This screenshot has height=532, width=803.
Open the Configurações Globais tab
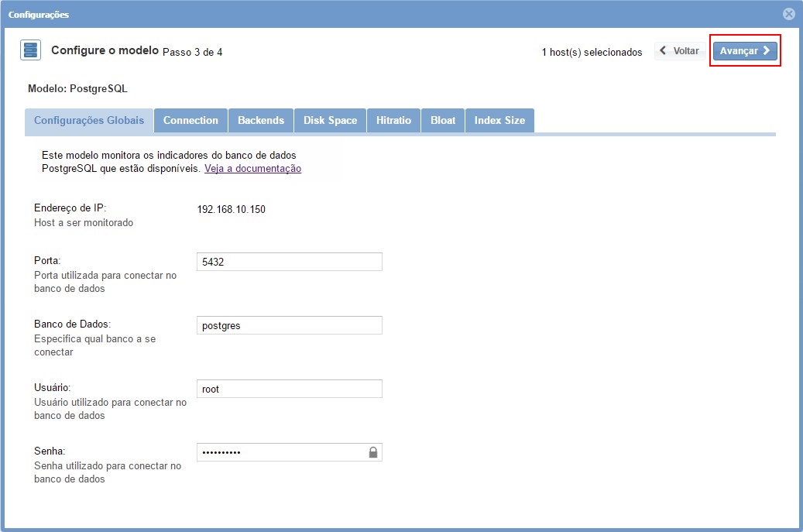[89, 121]
